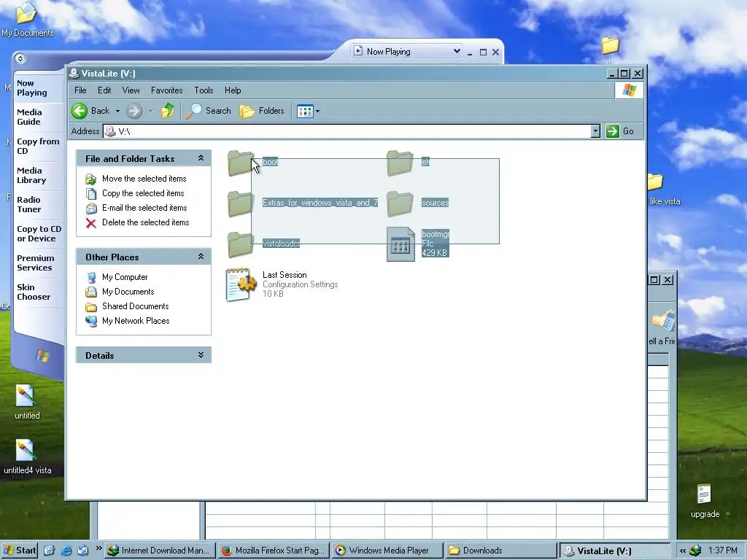Open Premium Services in Media Player
The width and height of the screenshot is (747, 560).
pyautogui.click(x=35, y=262)
